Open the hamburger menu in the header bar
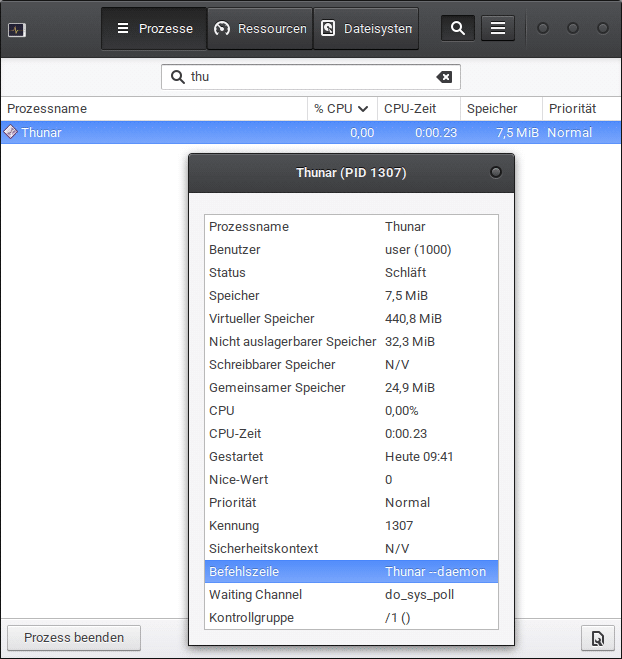 pyautogui.click(x=498, y=28)
